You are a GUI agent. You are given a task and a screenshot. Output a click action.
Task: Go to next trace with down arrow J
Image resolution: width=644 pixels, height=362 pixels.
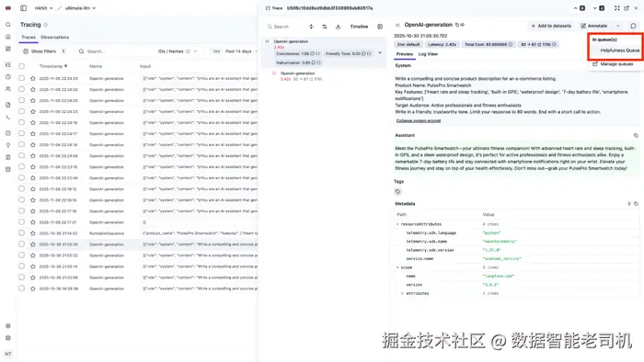pos(599,7)
